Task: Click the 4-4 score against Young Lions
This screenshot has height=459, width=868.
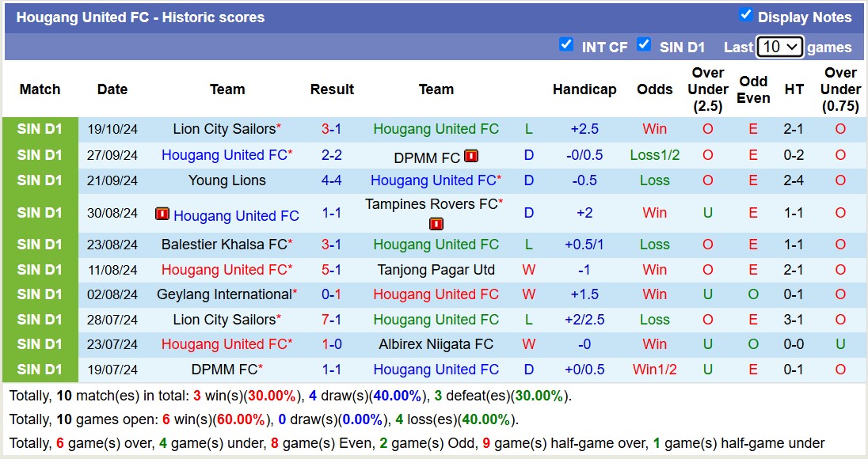Action: 332,180
